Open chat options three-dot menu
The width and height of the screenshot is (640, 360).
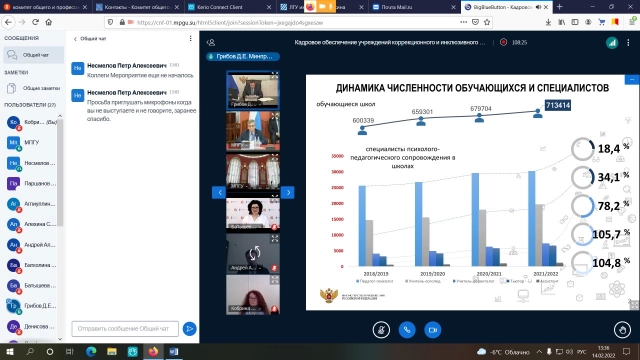point(190,38)
